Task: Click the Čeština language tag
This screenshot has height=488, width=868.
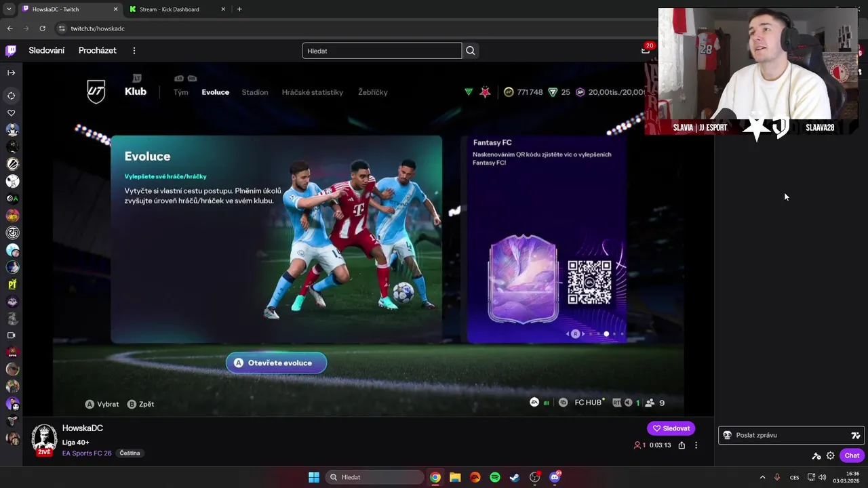Action: [130, 453]
